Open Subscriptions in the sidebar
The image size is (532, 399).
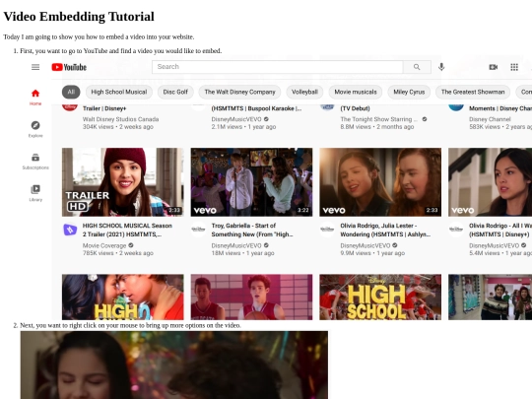coord(35,161)
